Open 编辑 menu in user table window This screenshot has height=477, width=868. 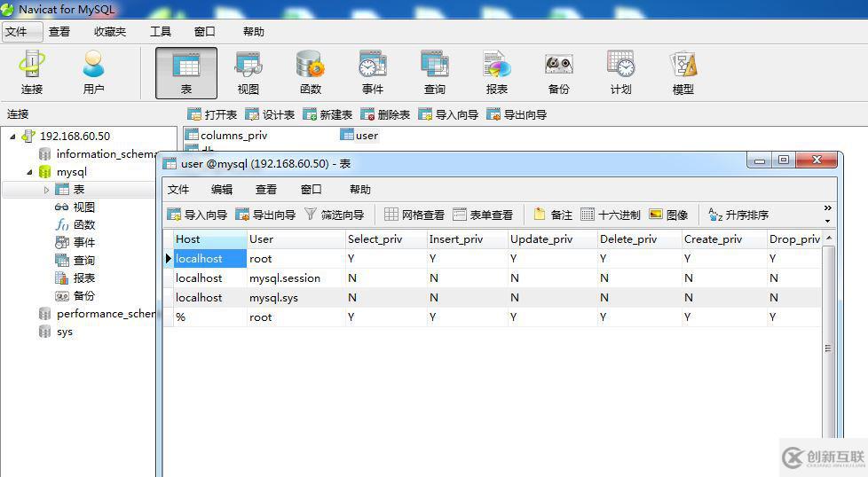[x=221, y=189]
